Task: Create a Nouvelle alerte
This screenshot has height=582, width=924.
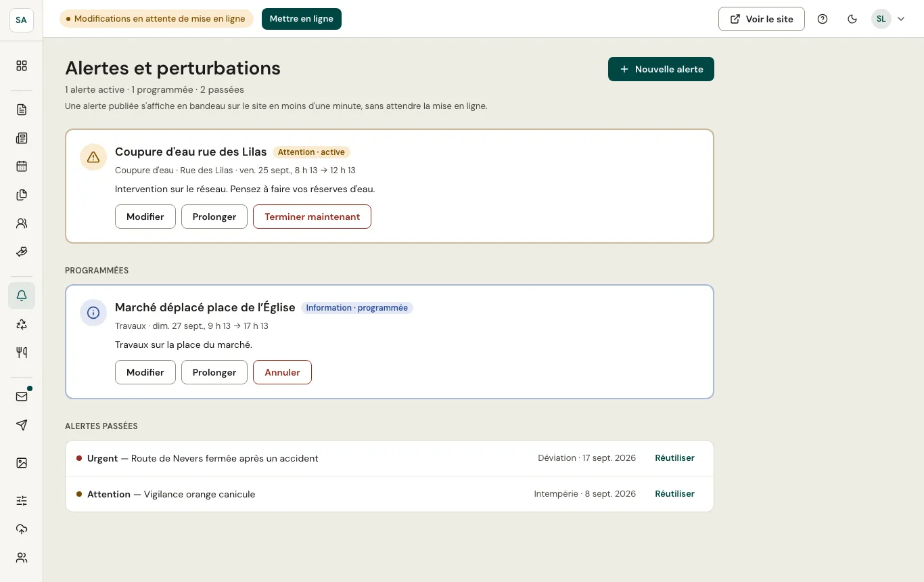Action: 661,69
